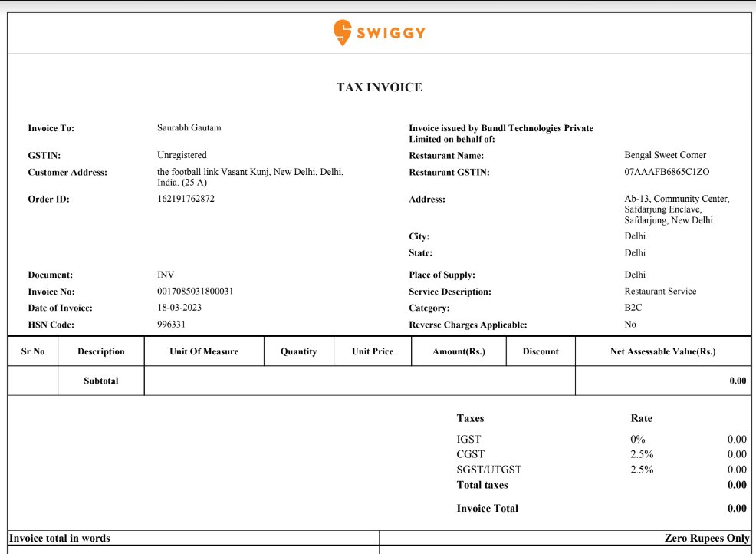Select the Invoice Total label
The height and width of the screenshot is (554, 756).
click(488, 508)
